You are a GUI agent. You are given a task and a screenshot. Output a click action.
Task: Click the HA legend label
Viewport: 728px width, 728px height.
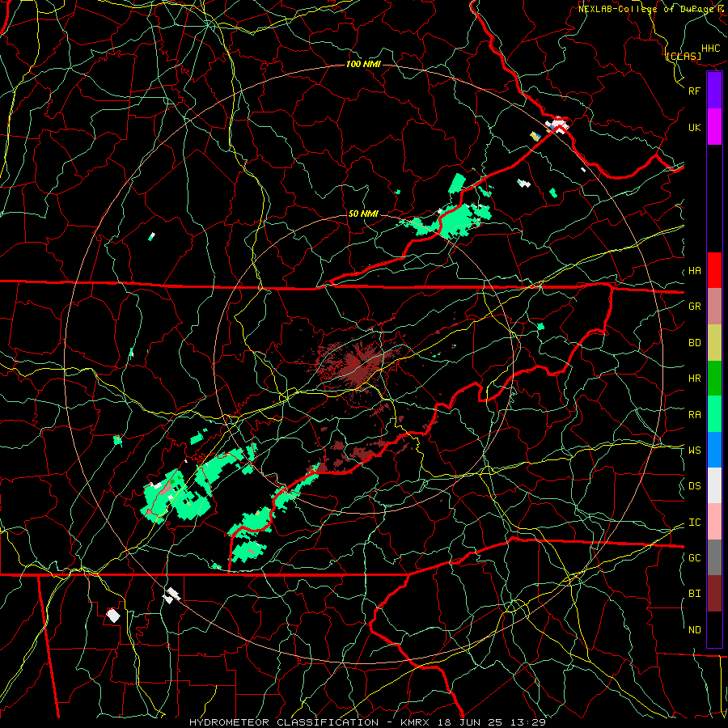[x=694, y=271]
